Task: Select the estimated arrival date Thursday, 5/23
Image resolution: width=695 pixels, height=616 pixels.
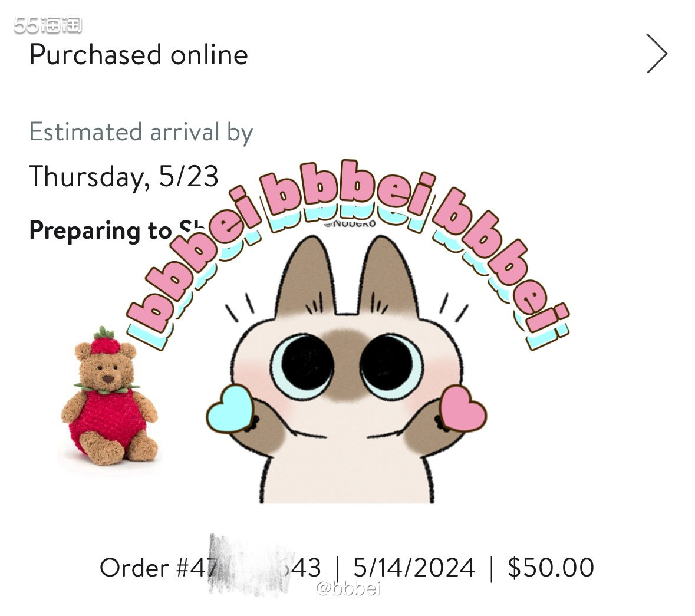Action: pos(124,175)
